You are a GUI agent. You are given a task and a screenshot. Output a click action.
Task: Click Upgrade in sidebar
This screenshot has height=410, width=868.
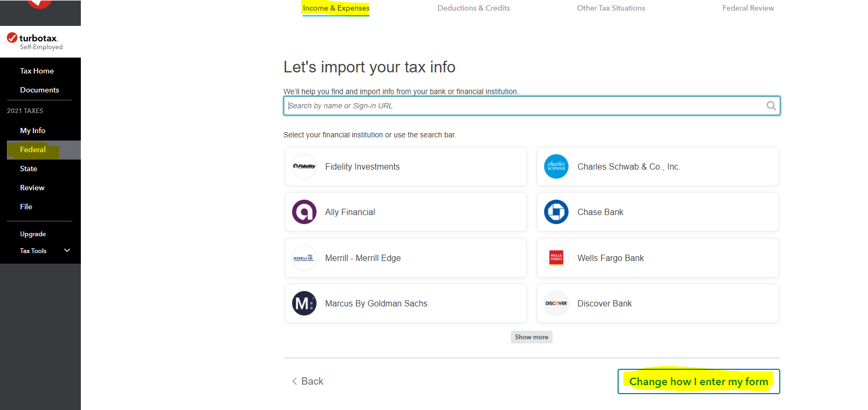[x=33, y=234]
